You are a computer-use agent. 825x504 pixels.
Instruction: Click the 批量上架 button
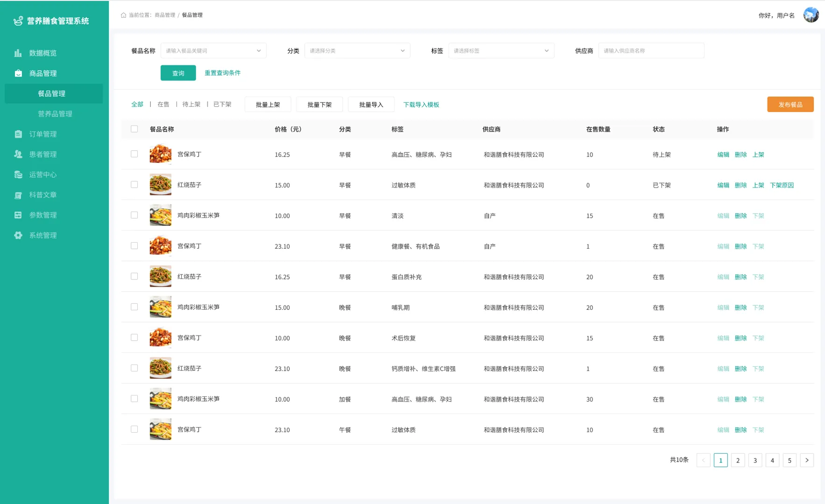tap(268, 105)
